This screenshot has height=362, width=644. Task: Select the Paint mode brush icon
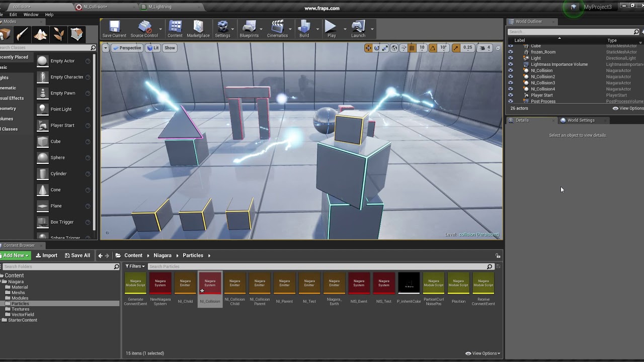(x=22, y=34)
